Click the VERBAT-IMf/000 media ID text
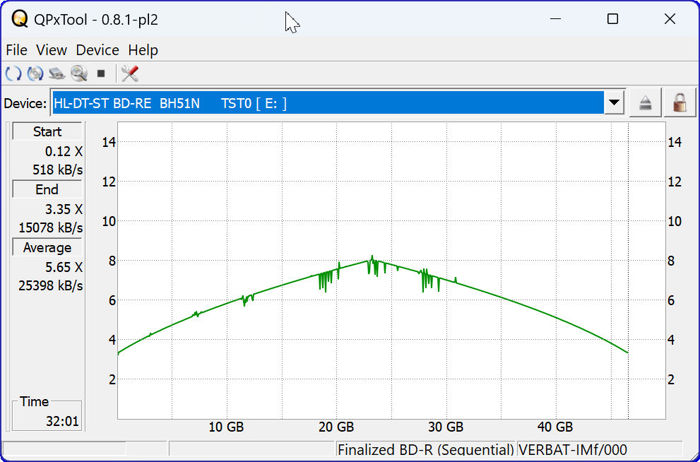Screen dimensions: 700x462 click(573, 450)
